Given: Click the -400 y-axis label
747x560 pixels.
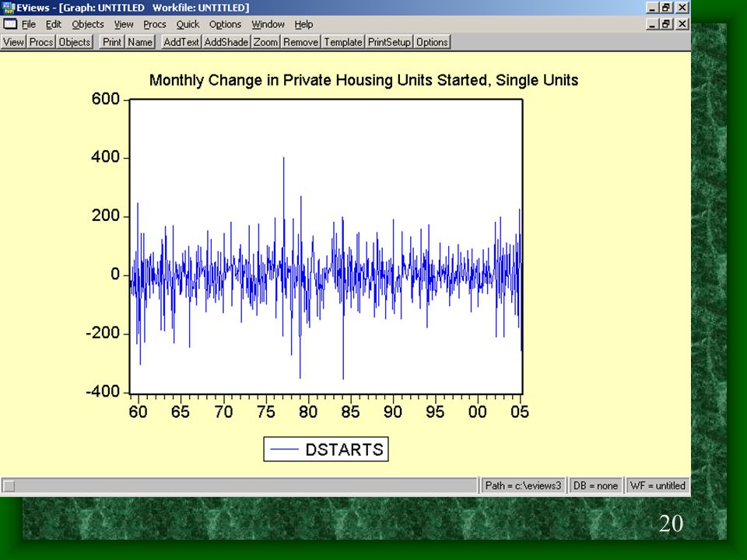Looking at the screenshot, I should pos(103,392).
